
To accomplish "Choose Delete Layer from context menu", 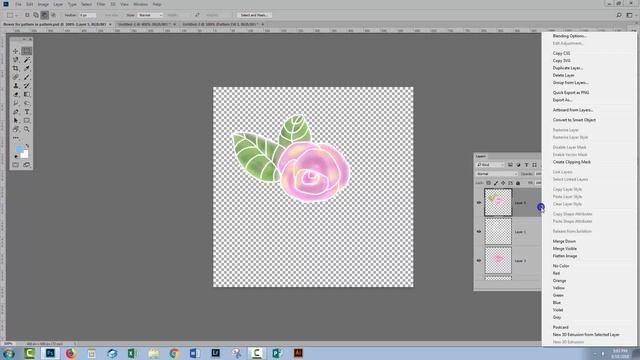I will 564,75.
